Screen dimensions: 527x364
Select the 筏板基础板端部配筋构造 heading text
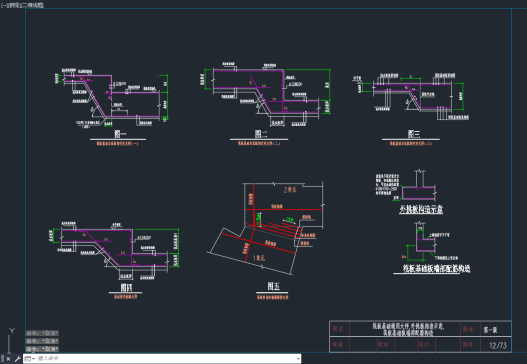pyautogui.click(x=436, y=268)
